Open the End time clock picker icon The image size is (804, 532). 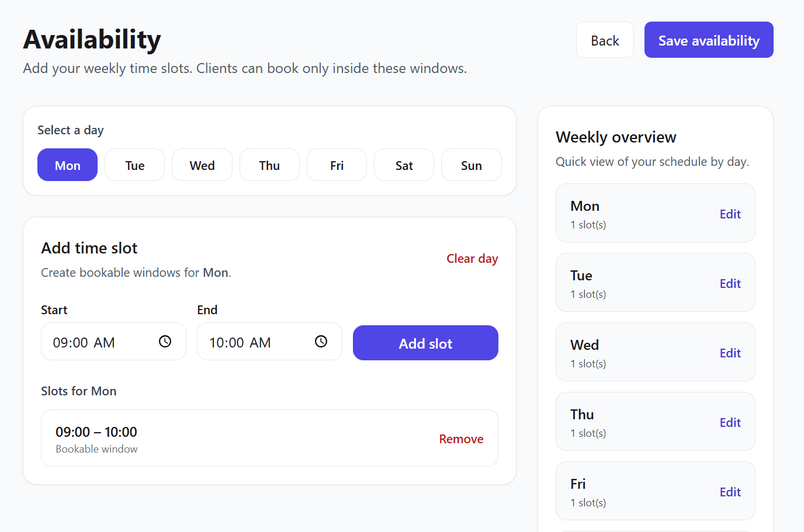point(321,342)
